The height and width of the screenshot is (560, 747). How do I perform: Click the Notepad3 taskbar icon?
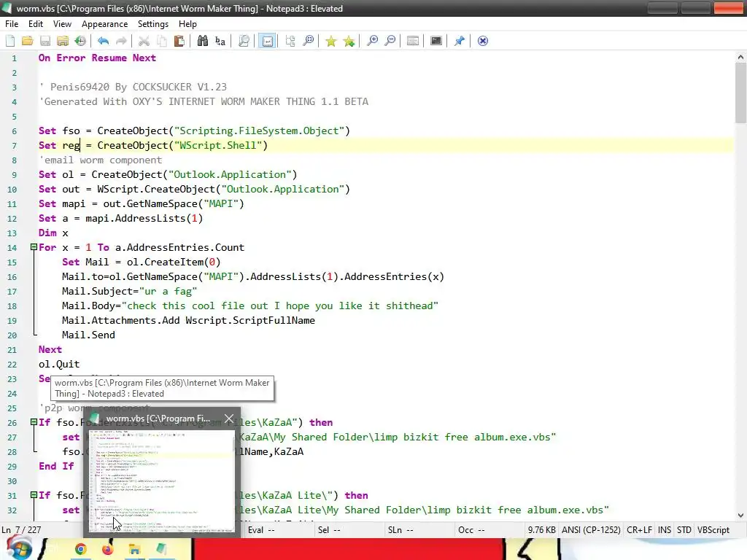pyautogui.click(x=161, y=550)
